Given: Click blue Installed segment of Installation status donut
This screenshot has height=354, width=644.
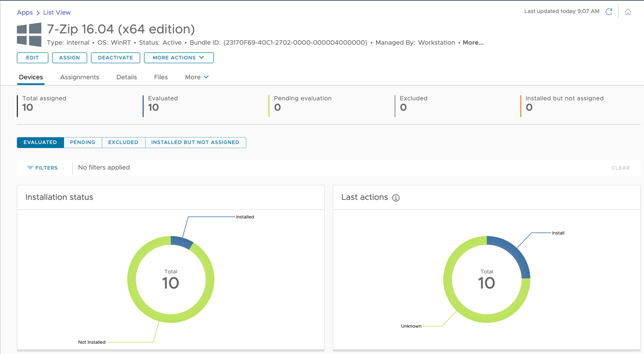Looking at the screenshot, I should coord(181,242).
